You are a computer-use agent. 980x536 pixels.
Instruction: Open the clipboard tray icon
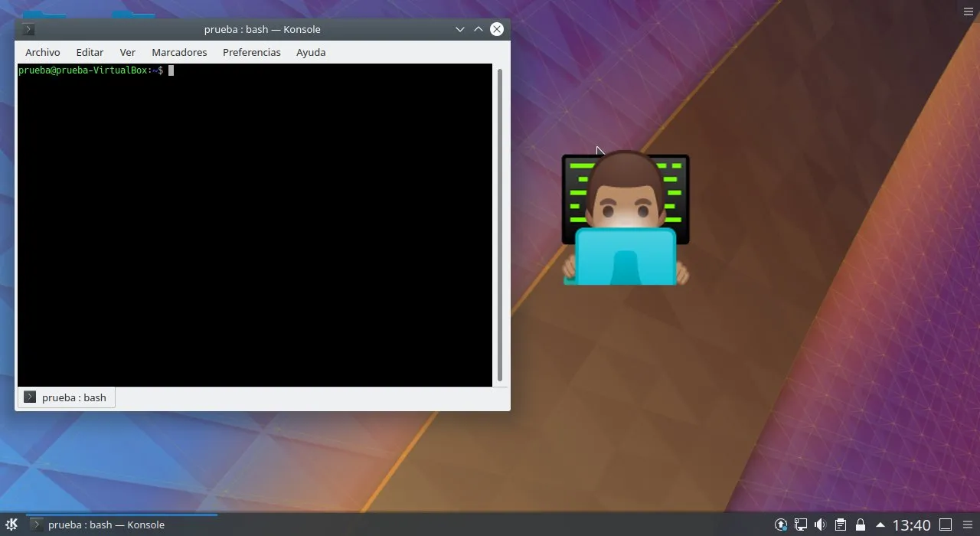pyautogui.click(x=840, y=525)
